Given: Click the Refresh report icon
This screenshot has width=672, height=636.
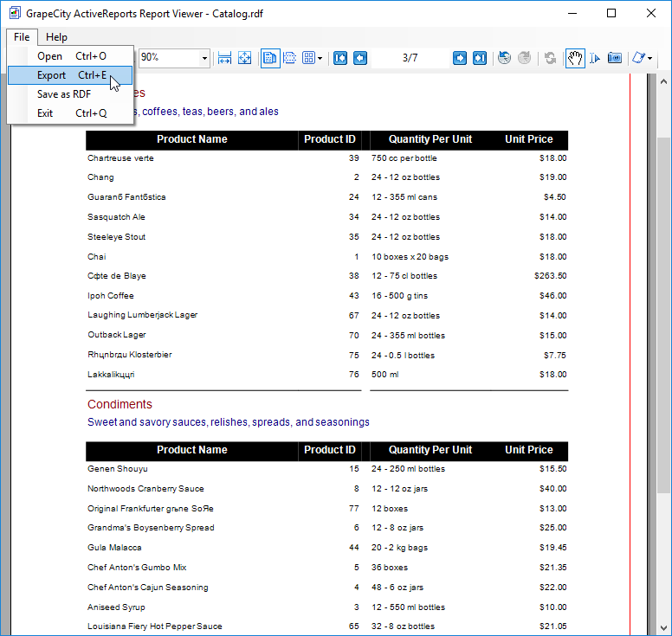Looking at the screenshot, I should coord(550,58).
